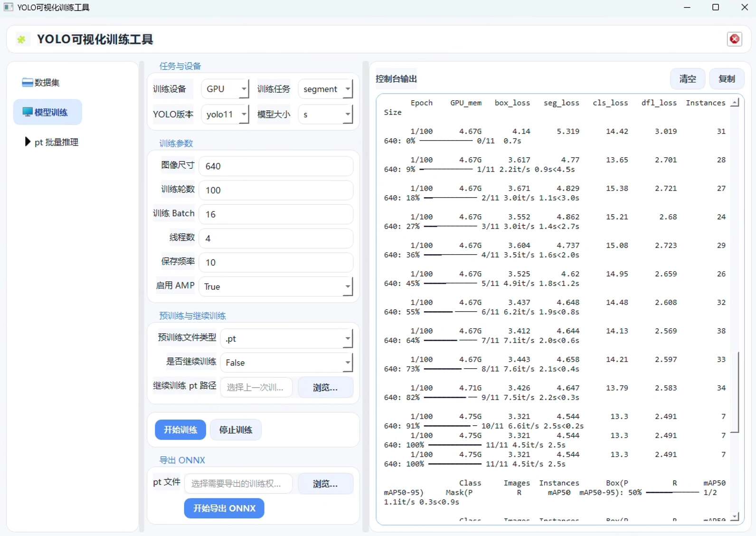Open the 是否继续训练 dropdown
This screenshot has height=536, width=756.
287,363
